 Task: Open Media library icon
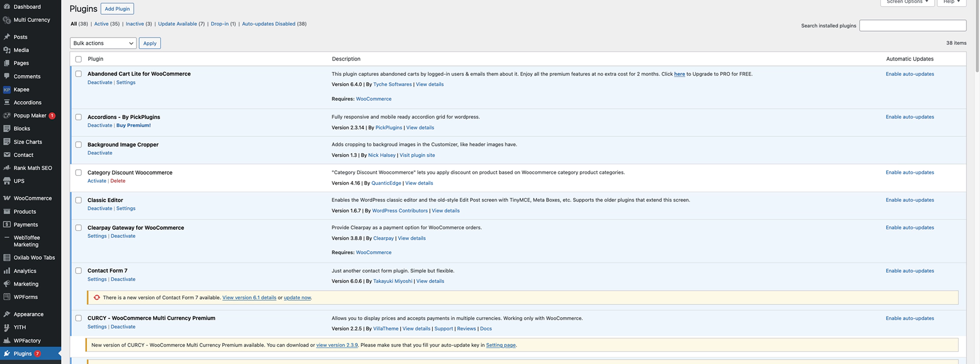[7, 50]
